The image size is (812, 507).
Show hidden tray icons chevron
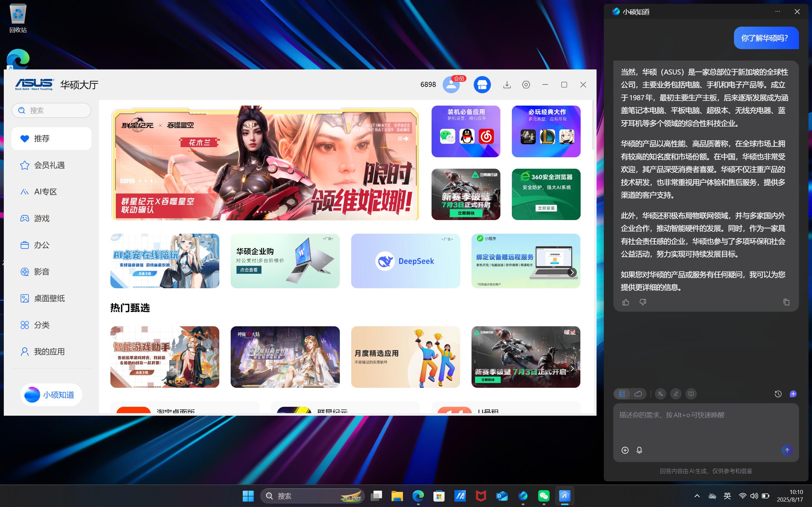click(x=697, y=496)
